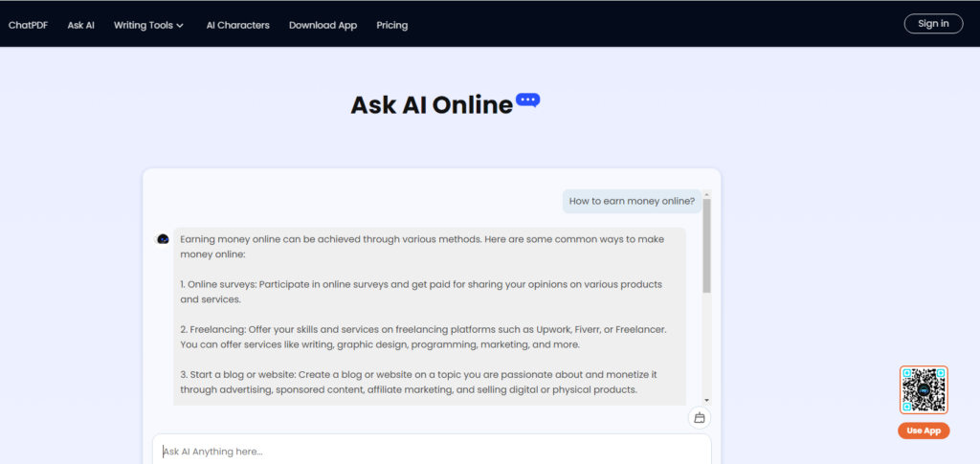Image resolution: width=980 pixels, height=464 pixels.
Task: Click the chat scrollbar up arrow
Action: [706, 196]
